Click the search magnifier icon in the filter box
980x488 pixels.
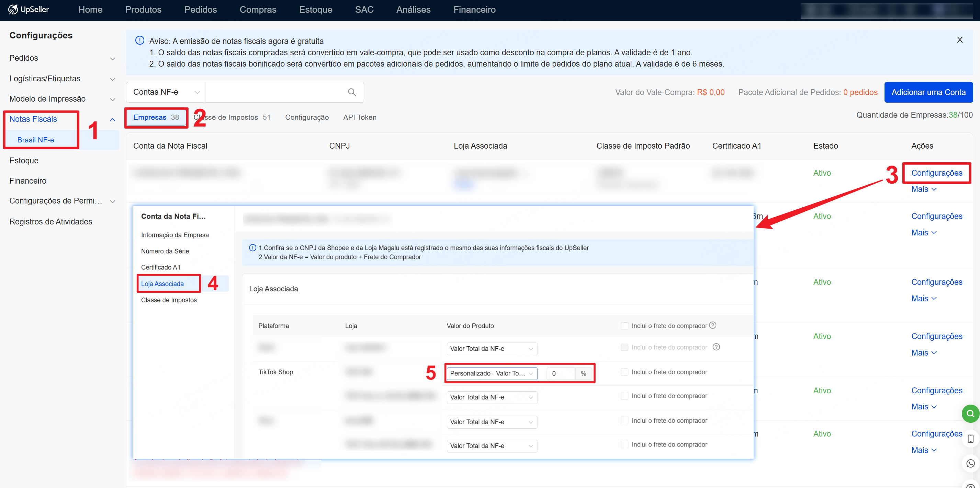[351, 92]
